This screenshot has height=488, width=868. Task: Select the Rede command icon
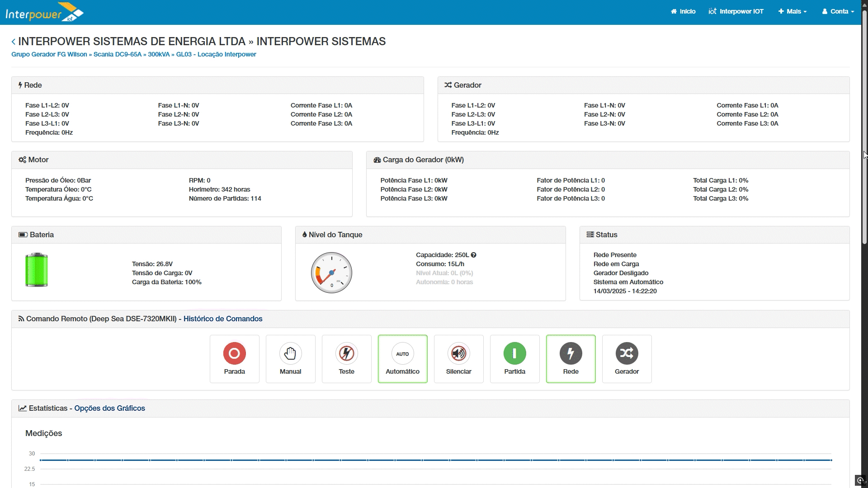(x=571, y=354)
